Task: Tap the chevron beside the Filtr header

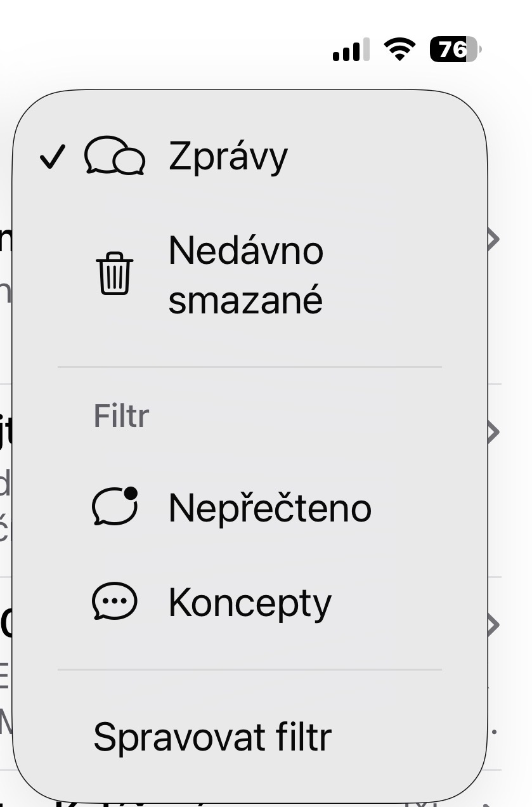Action: [x=493, y=432]
